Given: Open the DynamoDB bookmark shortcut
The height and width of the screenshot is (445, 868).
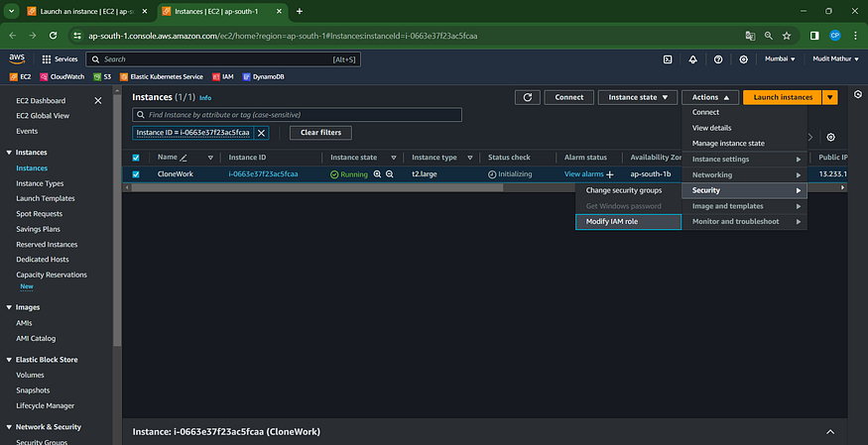Looking at the screenshot, I should point(264,77).
